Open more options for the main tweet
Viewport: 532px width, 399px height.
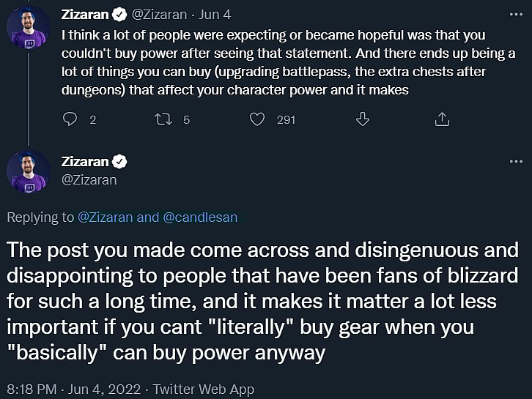point(515,162)
